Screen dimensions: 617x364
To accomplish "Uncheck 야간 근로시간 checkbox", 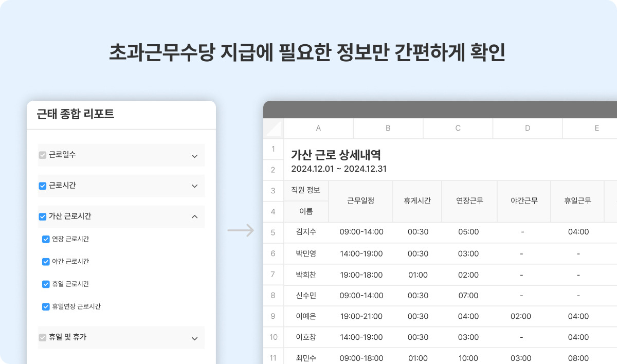I will (x=46, y=262).
